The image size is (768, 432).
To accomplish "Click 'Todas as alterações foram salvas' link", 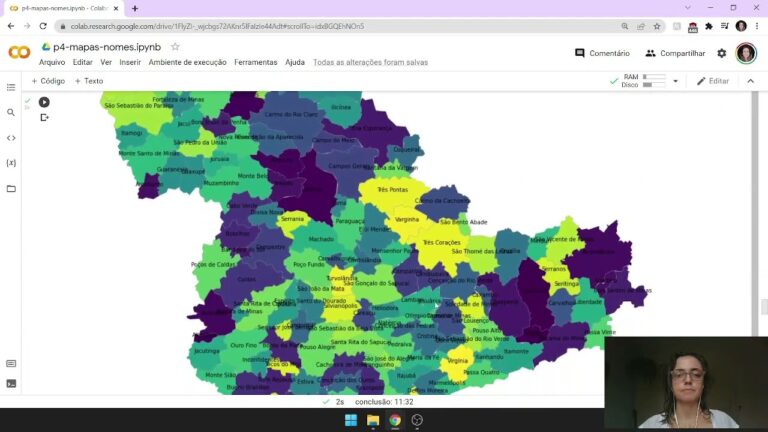I will pyautogui.click(x=370, y=62).
